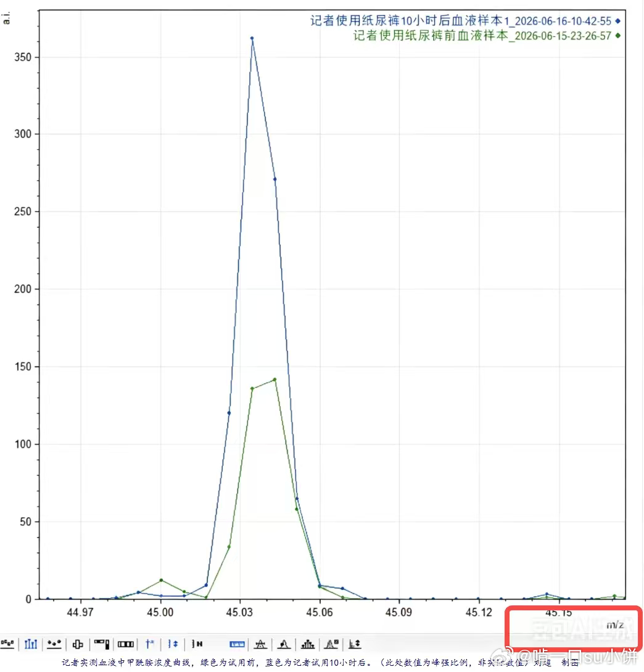Select the blue ruler icon
Image resolution: width=644 pixels, height=672 pixels.
237,644
